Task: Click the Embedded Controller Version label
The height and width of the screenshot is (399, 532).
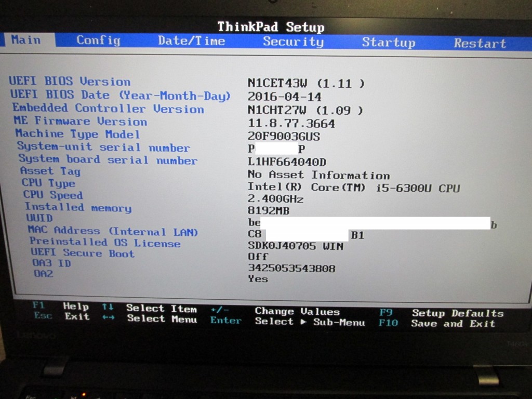Action: point(108,109)
